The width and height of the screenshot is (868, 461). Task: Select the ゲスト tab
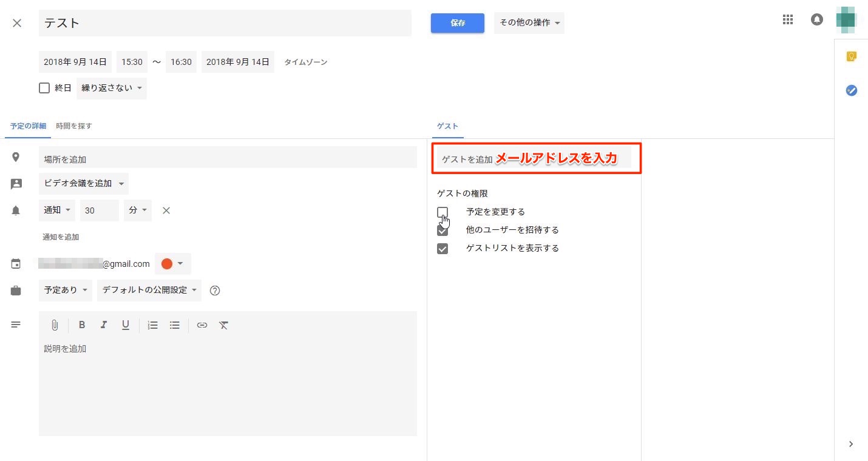point(448,126)
